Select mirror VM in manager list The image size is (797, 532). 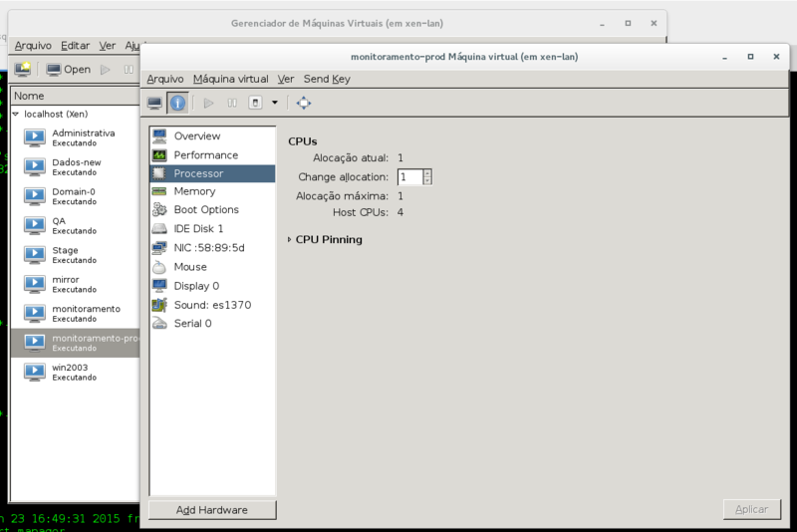tap(76, 285)
